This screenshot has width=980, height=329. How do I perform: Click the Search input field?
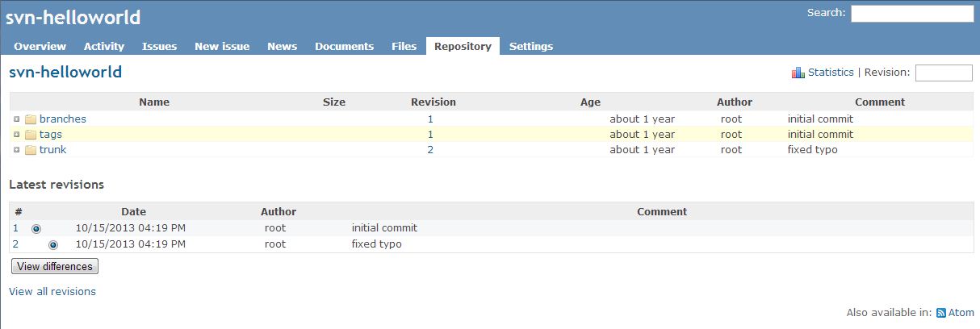[912, 14]
